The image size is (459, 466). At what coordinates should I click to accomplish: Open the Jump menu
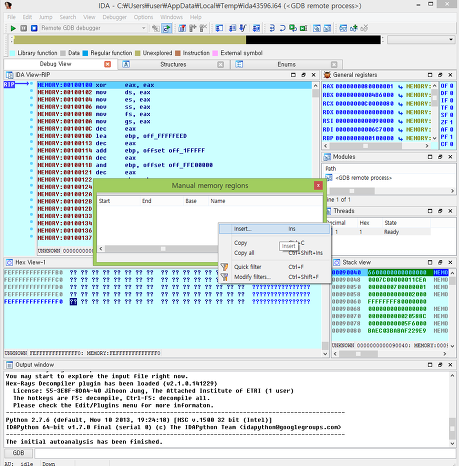[x=45, y=17]
